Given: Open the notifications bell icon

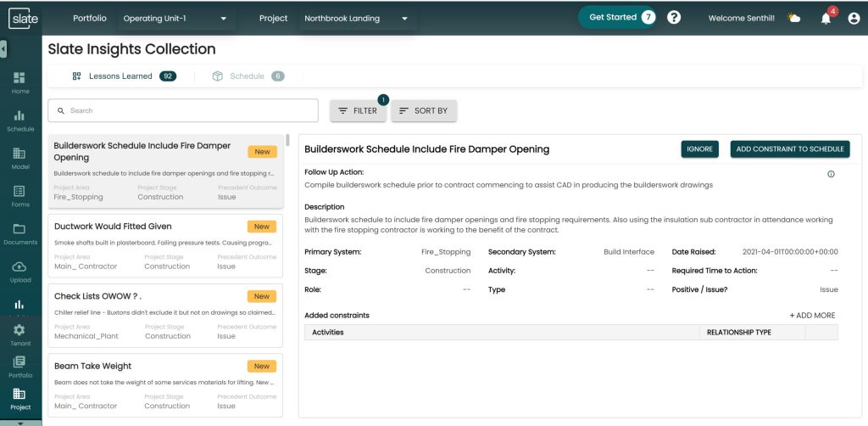Looking at the screenshot, I should click(x=826, y=18).
